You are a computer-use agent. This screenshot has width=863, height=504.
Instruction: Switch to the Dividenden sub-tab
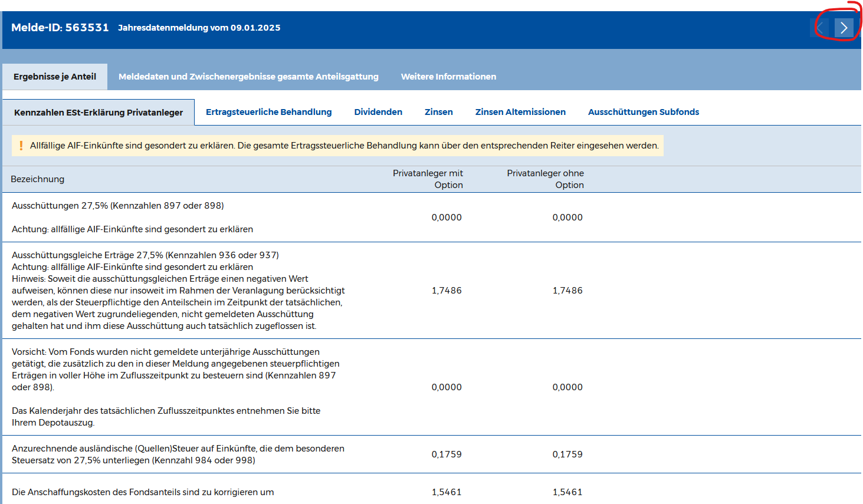tap(378, 112)
